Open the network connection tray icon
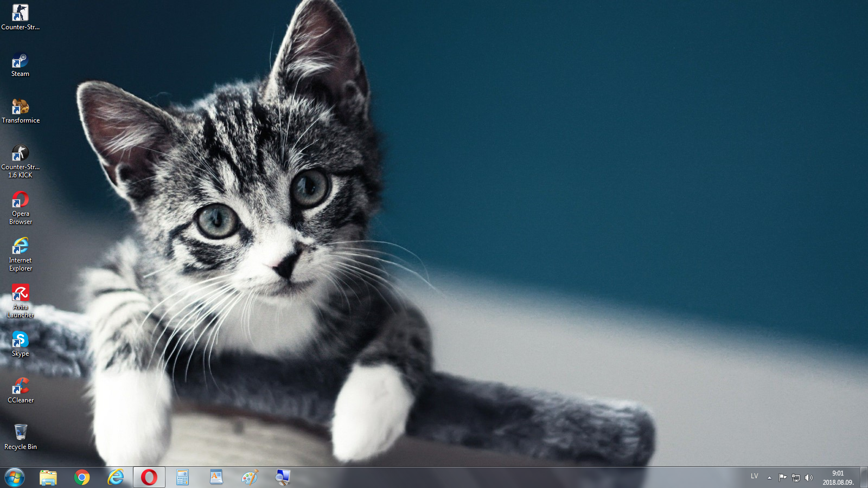Viewport: 868px width, 488px height. (x=796, y=478)
